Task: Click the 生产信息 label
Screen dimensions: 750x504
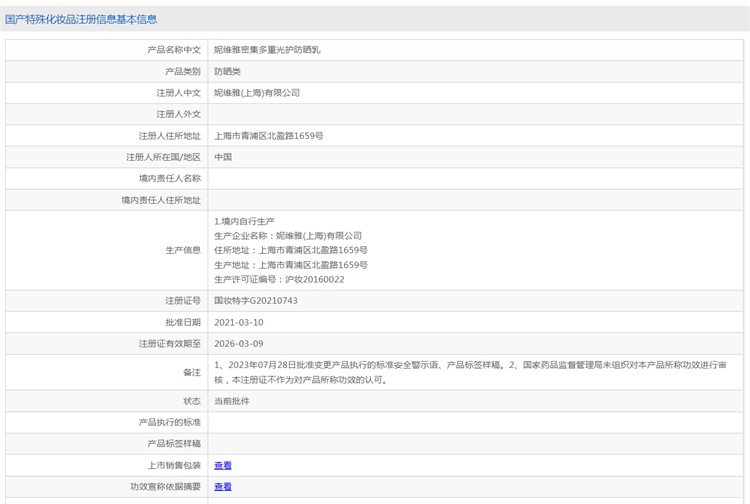Action: [183, 250]
